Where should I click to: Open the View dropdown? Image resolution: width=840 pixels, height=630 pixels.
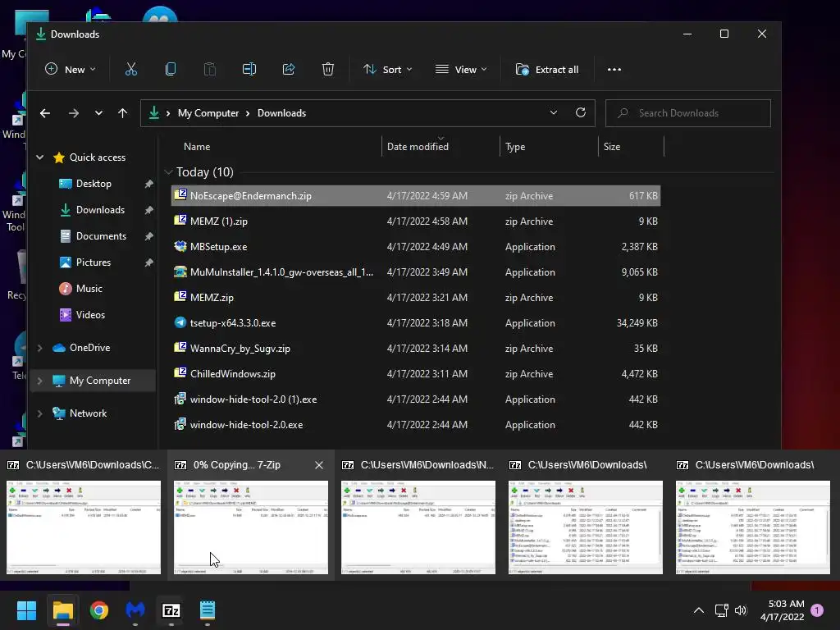click(461, 69)
